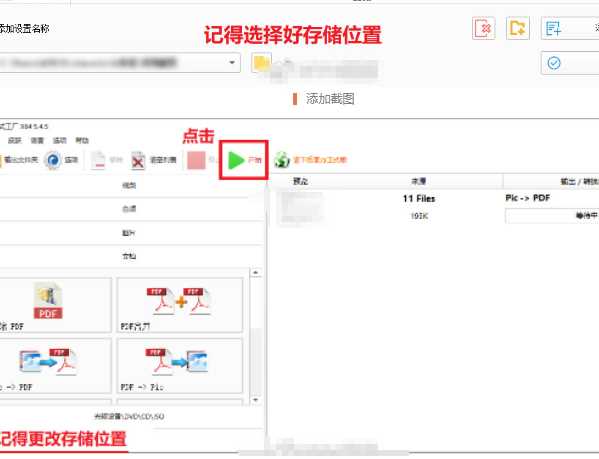Click the globe icon in the toolbar
Image resolution: width=599 pixels, height=459 pixels.
[282, 160]
